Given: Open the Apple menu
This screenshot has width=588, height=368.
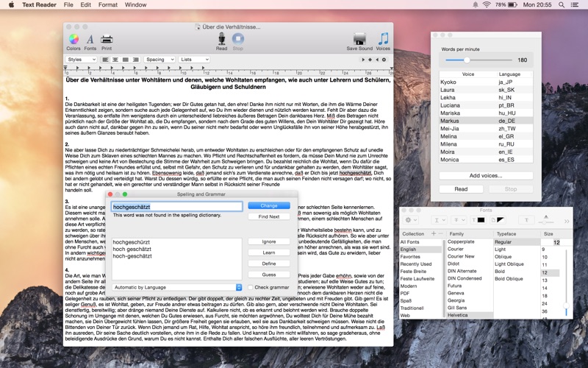Looking at the screenshot, I should coord(11,4).
